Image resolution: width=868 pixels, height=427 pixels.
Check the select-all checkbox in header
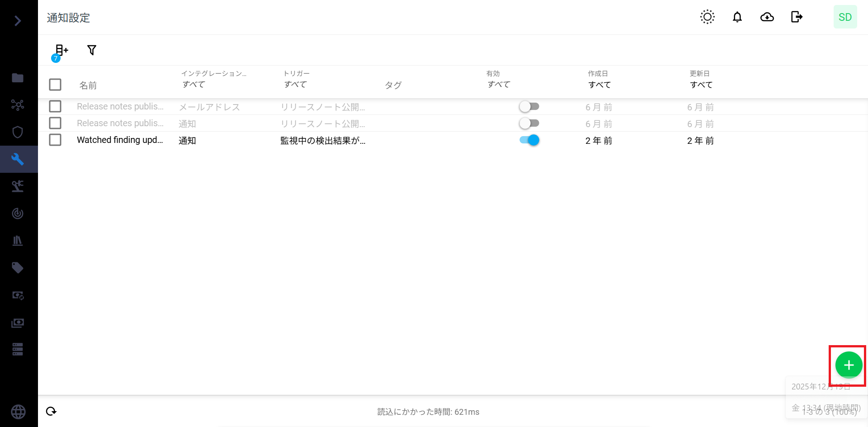coord(55,85)
